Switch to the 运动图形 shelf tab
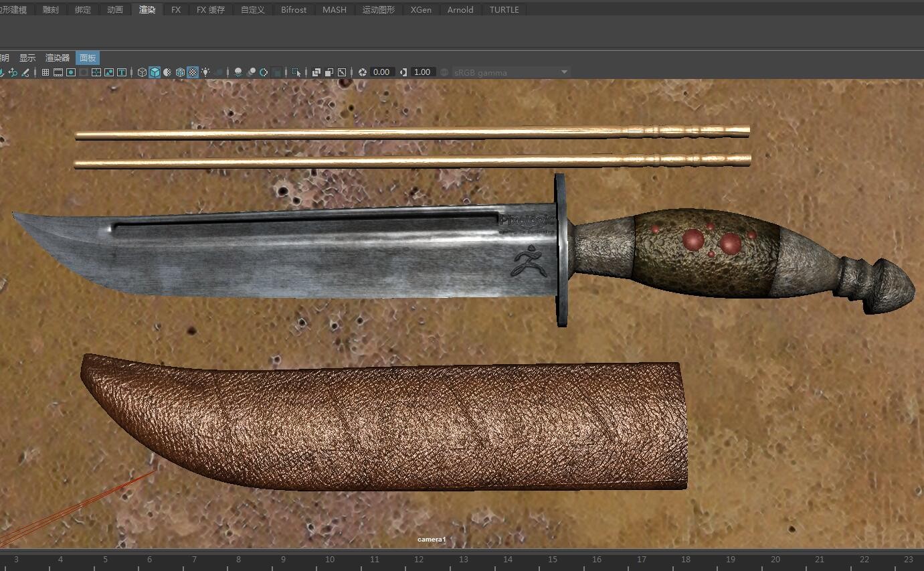924x571 pixels. tap(379, 10)
